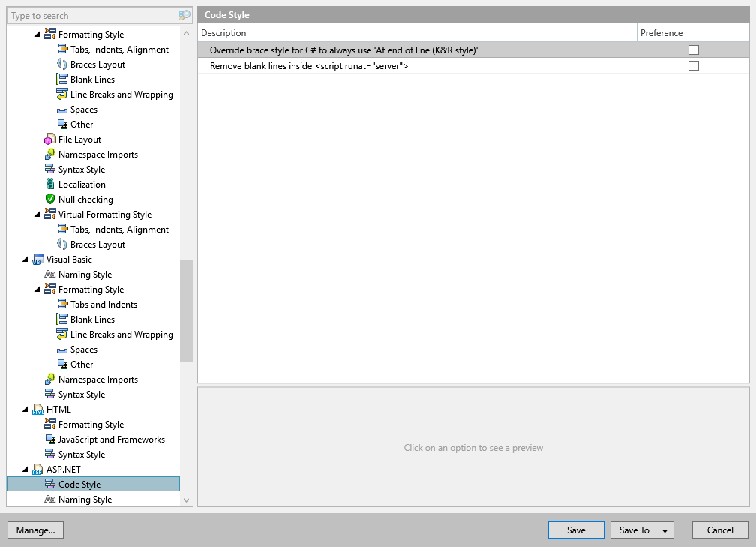Select the HTML language node
Screen dimensions: 756x547
click(x=58, y=410)
